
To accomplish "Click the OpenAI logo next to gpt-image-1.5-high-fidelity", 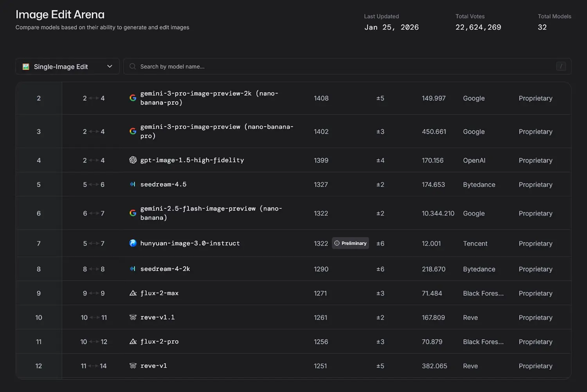I will tap(133, 160).
